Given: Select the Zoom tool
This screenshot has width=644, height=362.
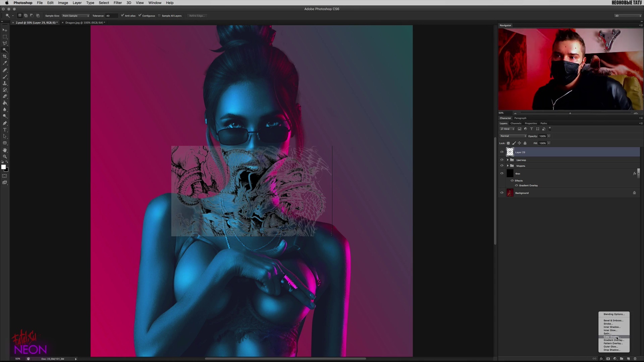Looking at the screenshot, I should click(5, 157).
